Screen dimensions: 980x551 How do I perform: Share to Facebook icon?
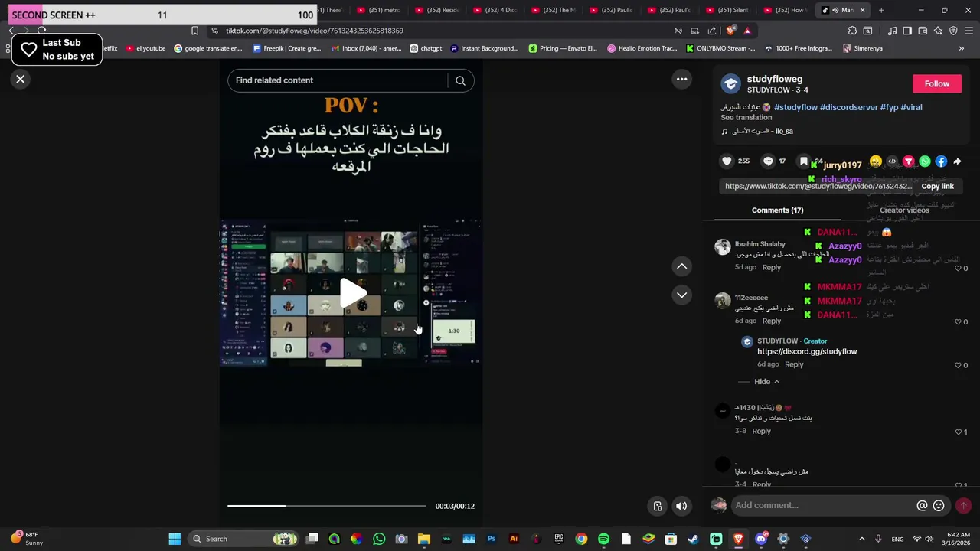click(x=941, y=161)
